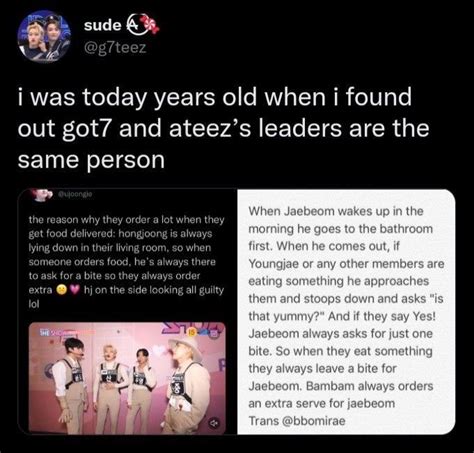Open the @g7teez handle link

[115, 48]
